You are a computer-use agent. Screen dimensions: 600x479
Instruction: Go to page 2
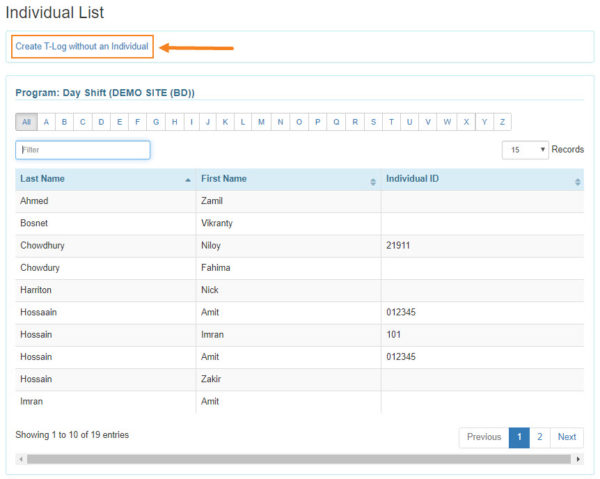click(x=540, y=437)
